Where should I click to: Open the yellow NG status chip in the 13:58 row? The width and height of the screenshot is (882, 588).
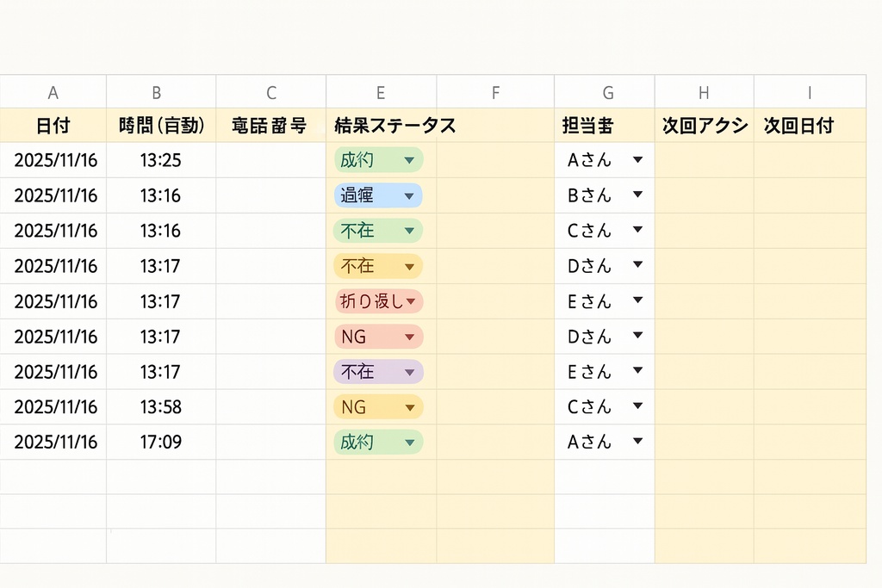pos(378,407)
